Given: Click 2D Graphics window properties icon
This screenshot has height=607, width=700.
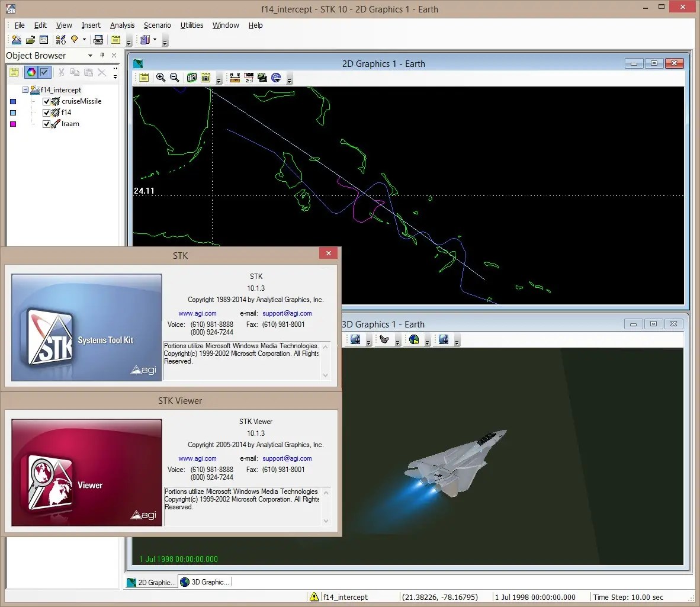Looking at the screenshot, I should pos(144,78).
